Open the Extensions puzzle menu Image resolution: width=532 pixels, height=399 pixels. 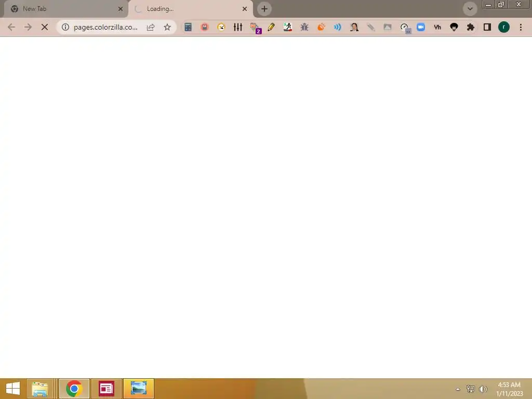[471, 27]
